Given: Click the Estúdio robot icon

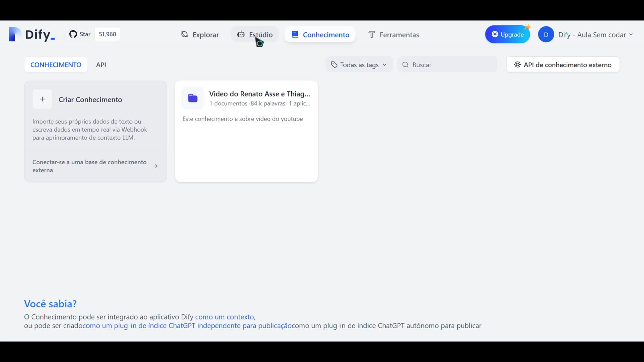Looking at the screenshot, I should pyautogui.click(x=241, y=34).
